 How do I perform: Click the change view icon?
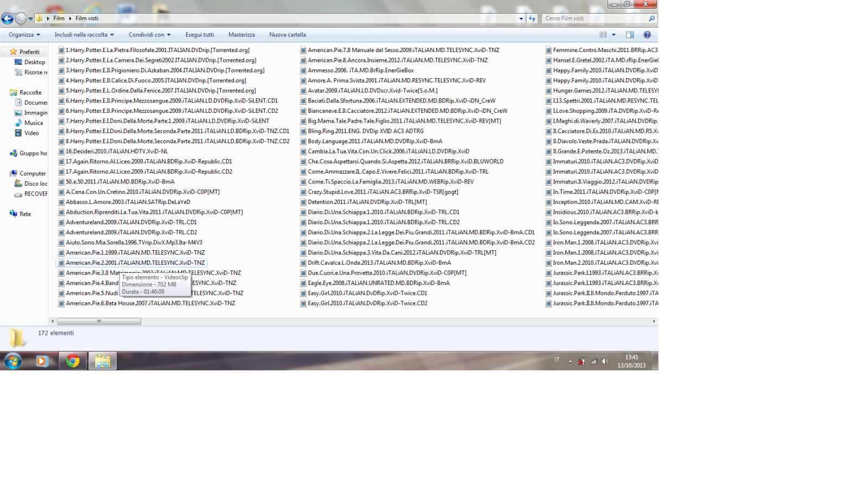tap(603, 35)
